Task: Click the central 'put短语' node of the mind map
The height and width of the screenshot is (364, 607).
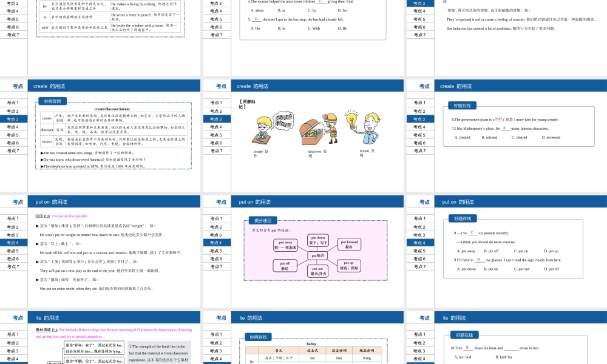Action: point(318,255)
